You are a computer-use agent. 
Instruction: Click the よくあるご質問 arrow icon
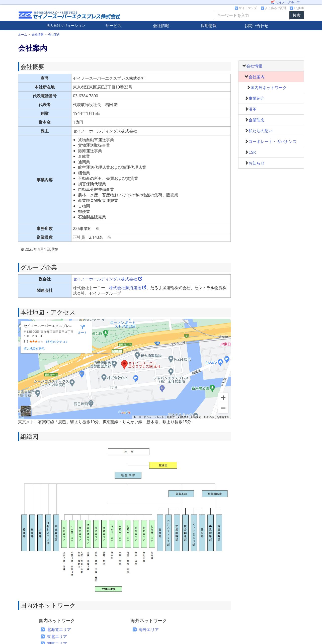pos(262,8)
